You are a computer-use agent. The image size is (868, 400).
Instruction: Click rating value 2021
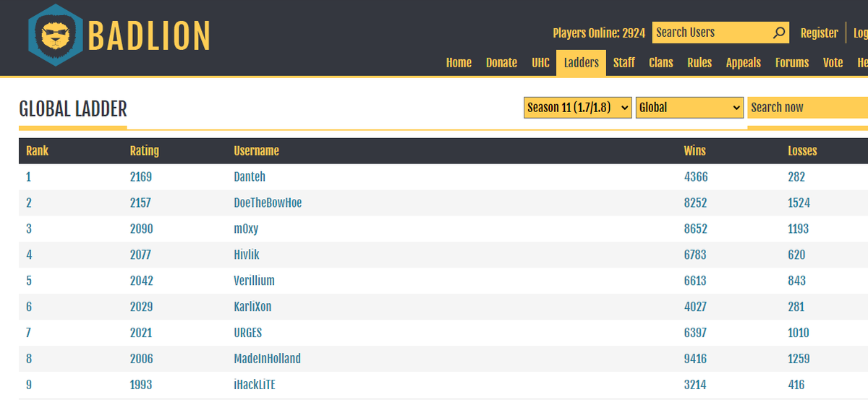pyautogui.click(x=141, y=333)
